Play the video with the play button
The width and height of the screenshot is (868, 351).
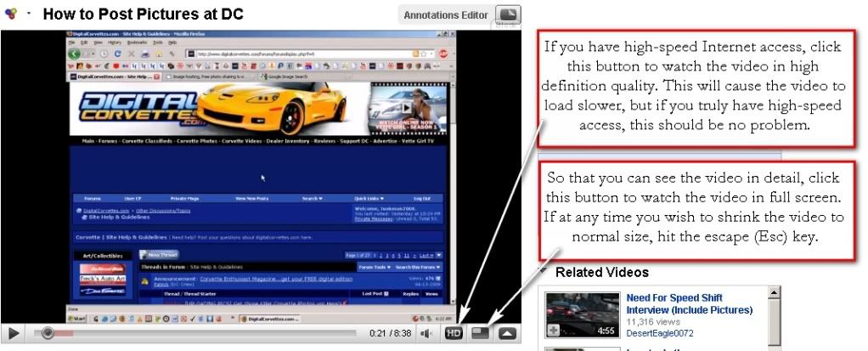point(14,333)
